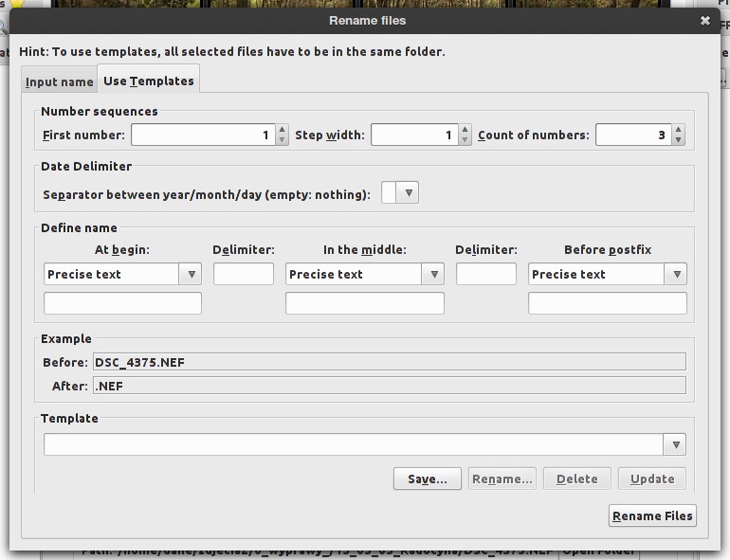Open the At begin Precise text dropdown
730x560 pixels.
[192, 274]
